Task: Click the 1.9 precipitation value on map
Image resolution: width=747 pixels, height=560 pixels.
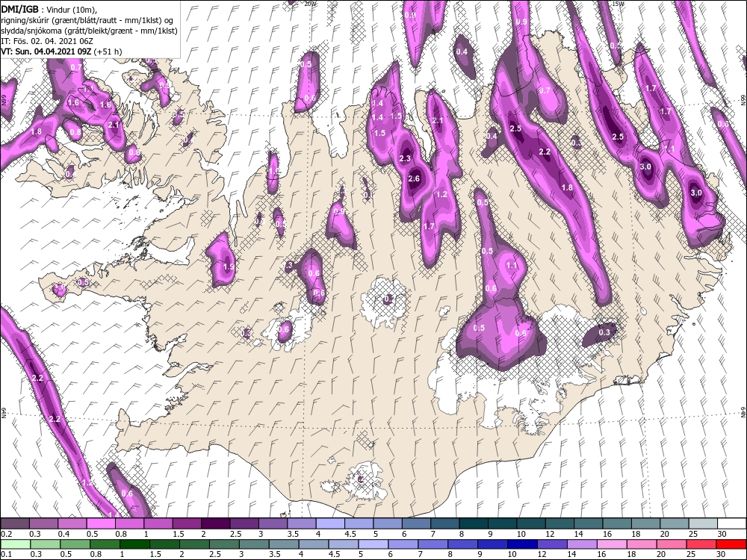Action: pyautogui.click(x=229, y=267)
